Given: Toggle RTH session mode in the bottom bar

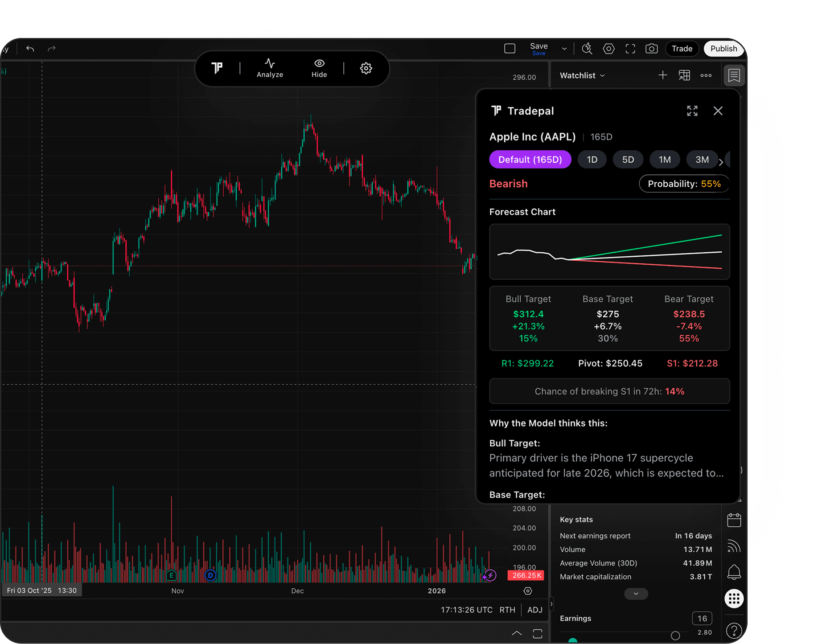Looking at the screenshot, I should coord(507,610).
